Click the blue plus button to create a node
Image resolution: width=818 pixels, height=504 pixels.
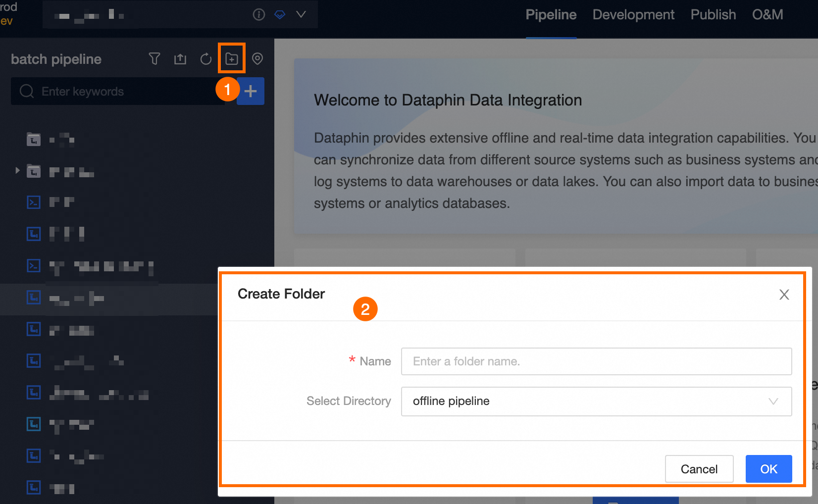251,91
